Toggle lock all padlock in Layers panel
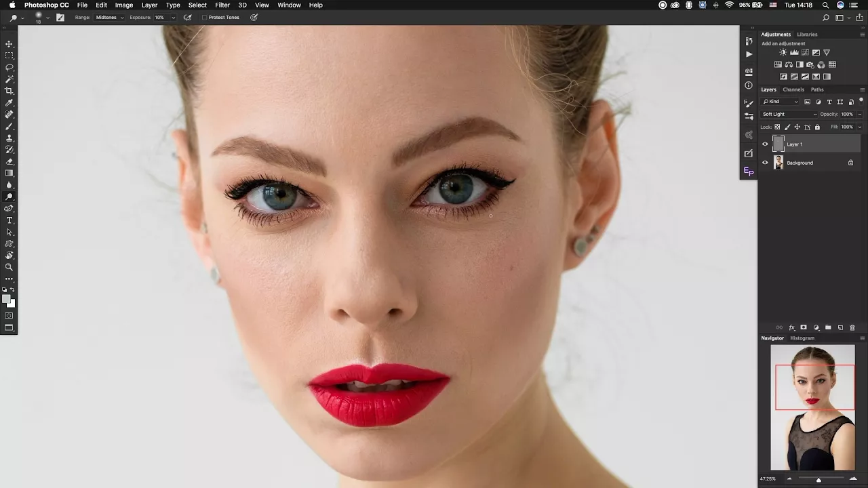 pyautogui.click(x=817, y=127)
